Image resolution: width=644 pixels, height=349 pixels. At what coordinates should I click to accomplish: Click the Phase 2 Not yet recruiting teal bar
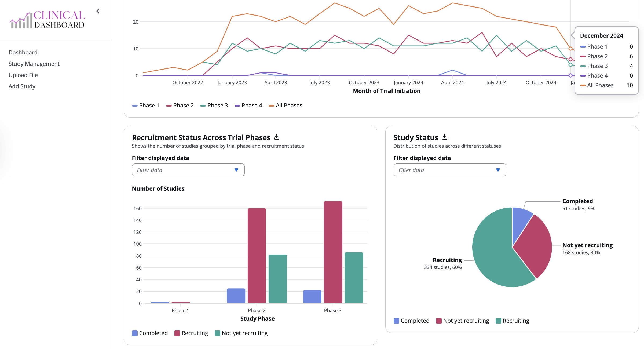click(x=278, y=279)
